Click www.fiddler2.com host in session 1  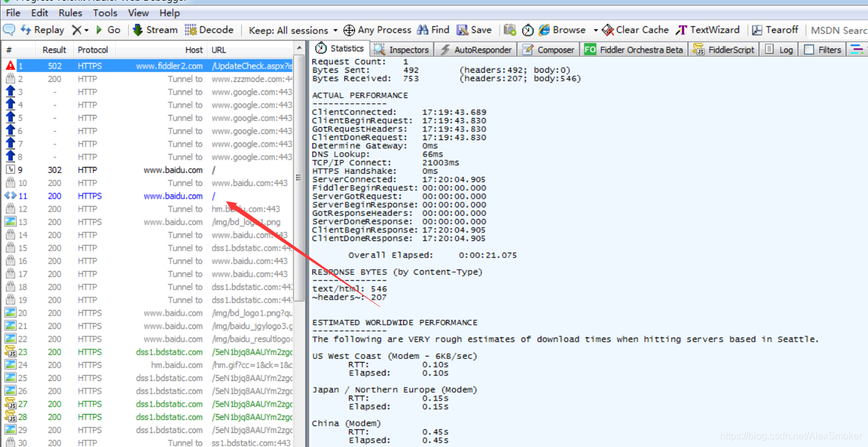click(x=169, y=66)
